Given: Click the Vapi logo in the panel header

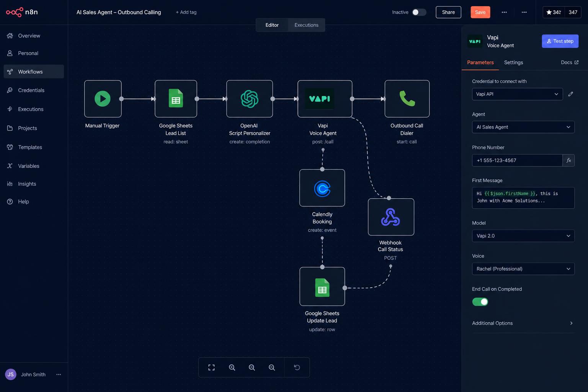Looking at the screenshot, I should click(475, 41).
